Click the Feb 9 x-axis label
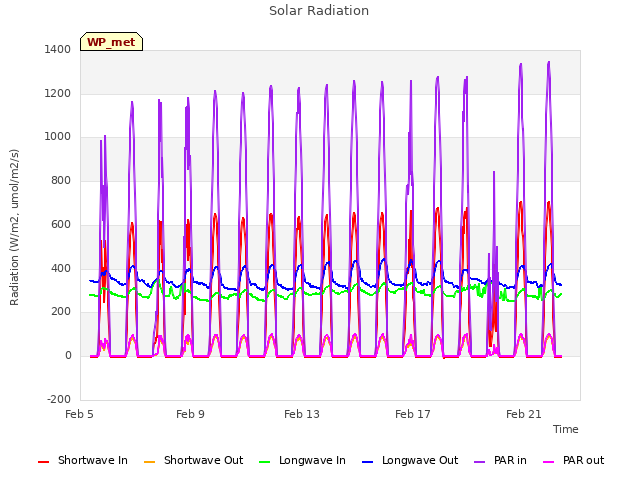The height and width of the screenshot is (480, 640). [x=190, y=414]
